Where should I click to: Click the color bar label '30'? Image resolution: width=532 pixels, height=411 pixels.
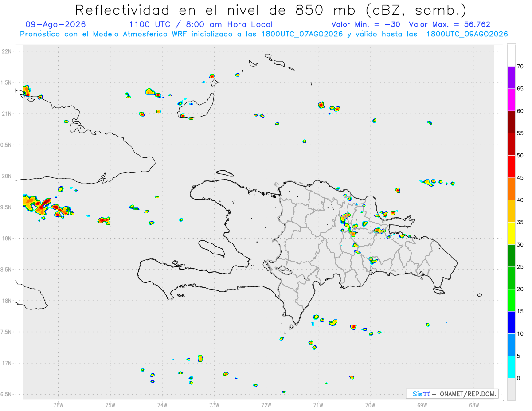(x=520, y=245)
